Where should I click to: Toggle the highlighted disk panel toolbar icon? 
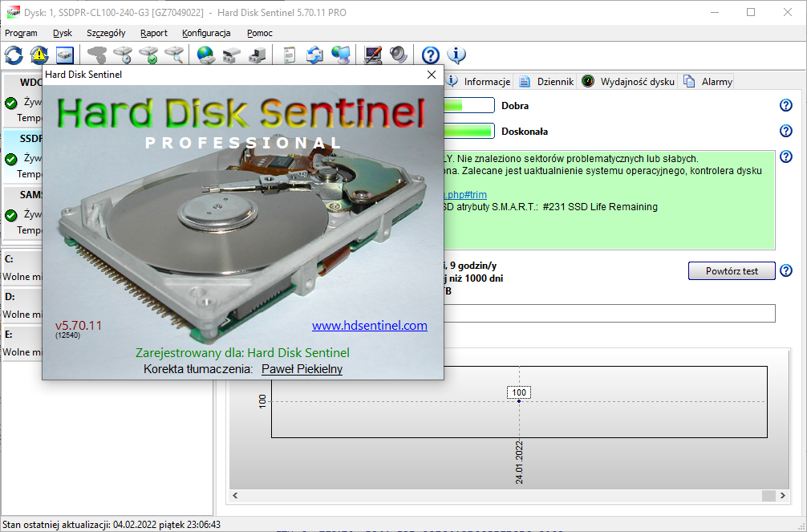65,55
